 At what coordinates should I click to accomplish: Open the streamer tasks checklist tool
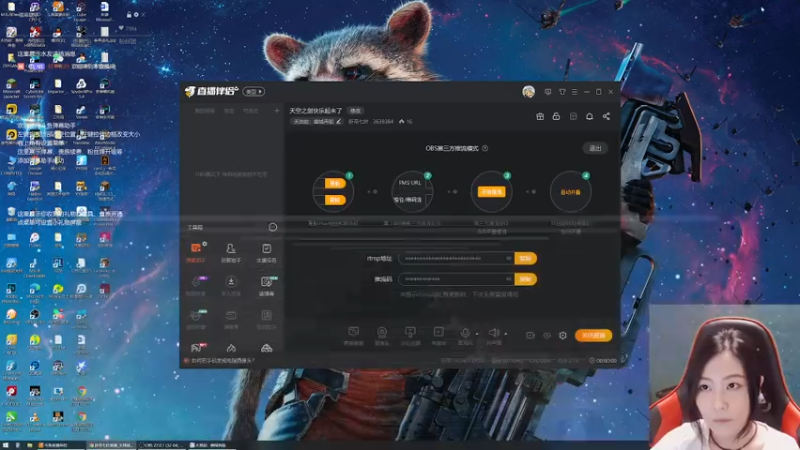tap(266, 253)
